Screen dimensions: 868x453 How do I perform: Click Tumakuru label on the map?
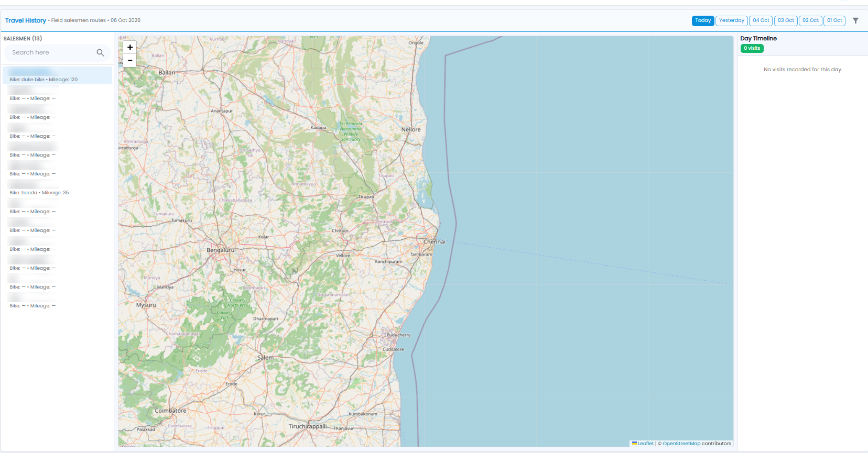(x=181, y=220)
